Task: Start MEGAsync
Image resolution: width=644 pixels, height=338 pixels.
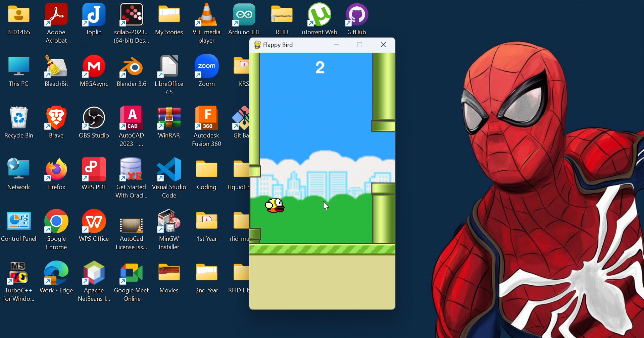Action: [x=94, y=66]
